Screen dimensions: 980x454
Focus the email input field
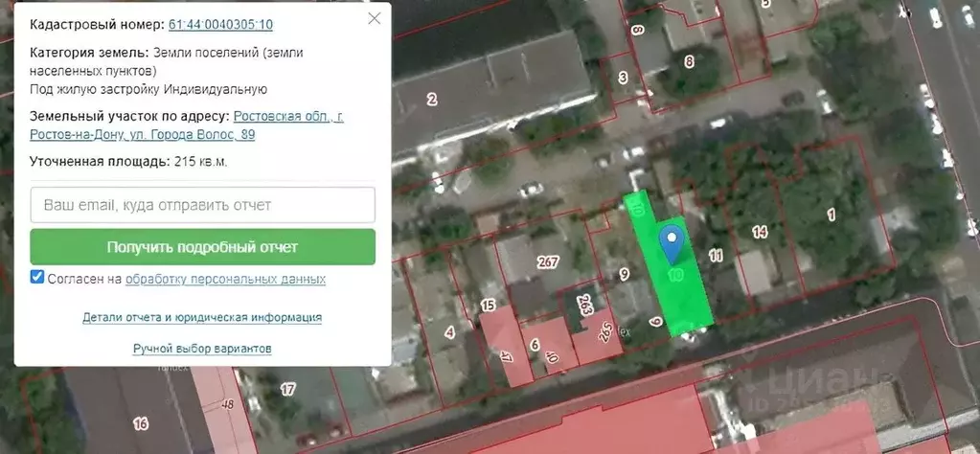[202, 205]
